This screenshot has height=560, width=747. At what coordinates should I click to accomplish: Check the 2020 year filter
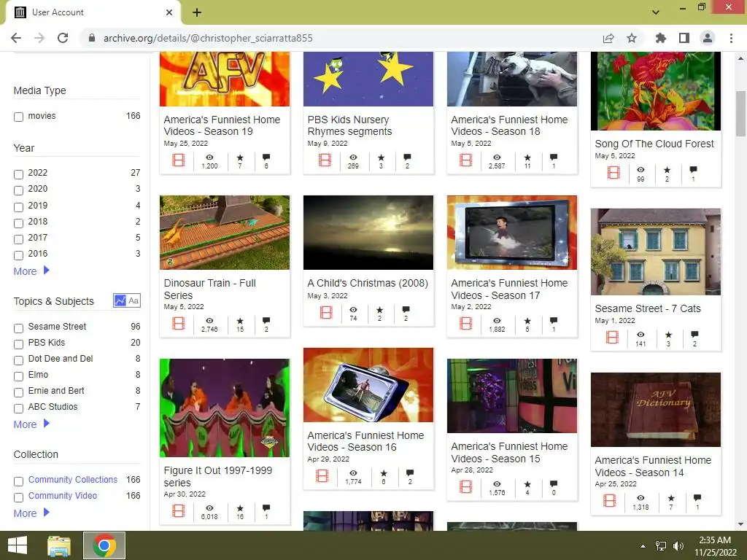point(18,190)
